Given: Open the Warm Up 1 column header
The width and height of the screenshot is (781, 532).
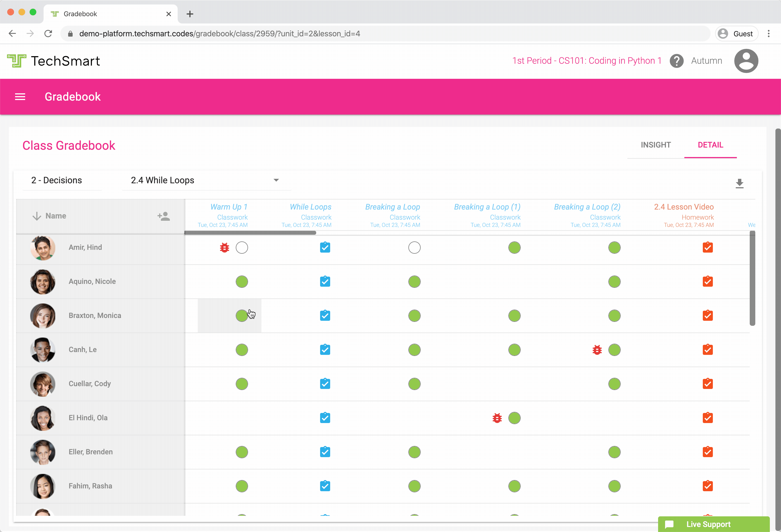Looking at the screenshot, I should point(228,207).
